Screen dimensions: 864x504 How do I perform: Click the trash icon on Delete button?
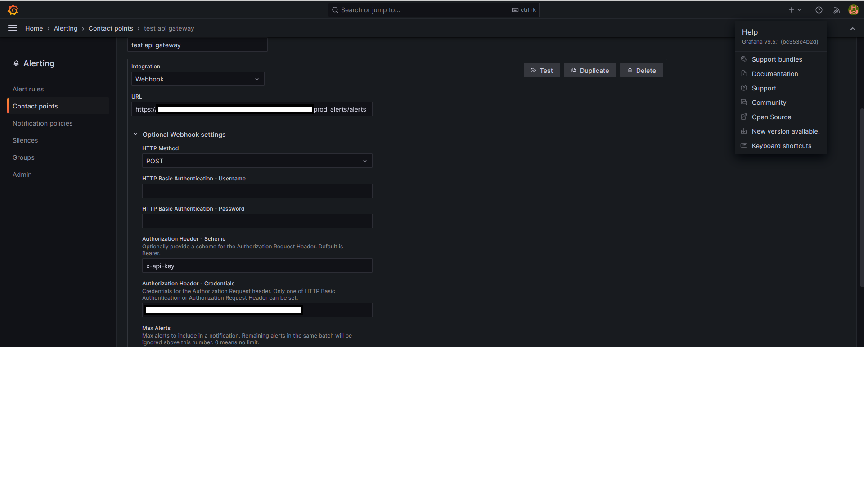coord(630,70)
